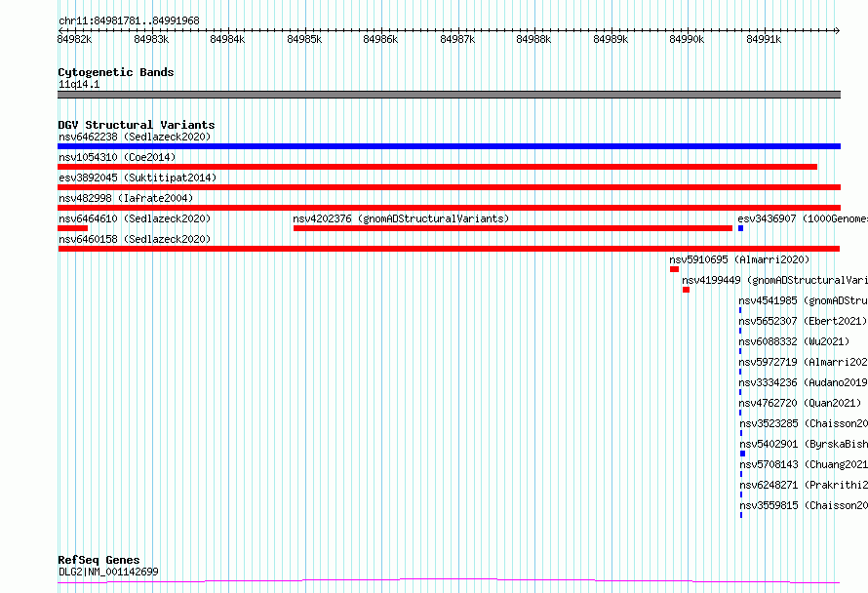Open the esv3892045 (Suktitipat2014) label
The height and width of the screenshot is (593, 868).
[138, 178]
